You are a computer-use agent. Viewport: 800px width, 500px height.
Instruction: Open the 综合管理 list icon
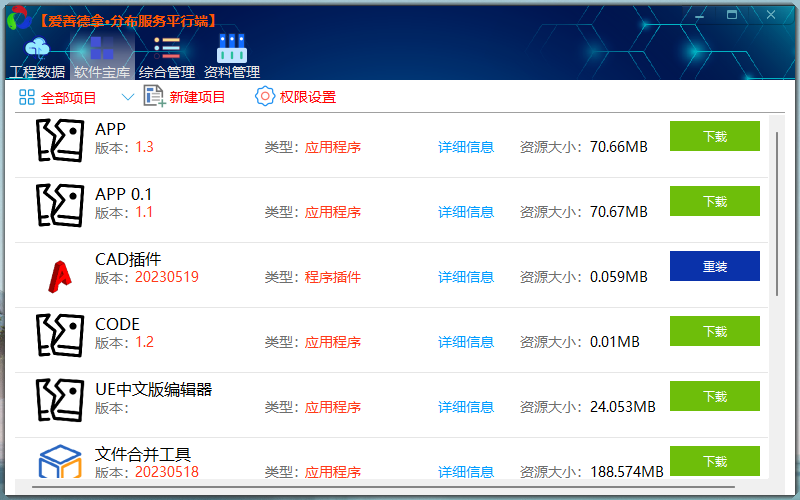click(x=167, y=48)
